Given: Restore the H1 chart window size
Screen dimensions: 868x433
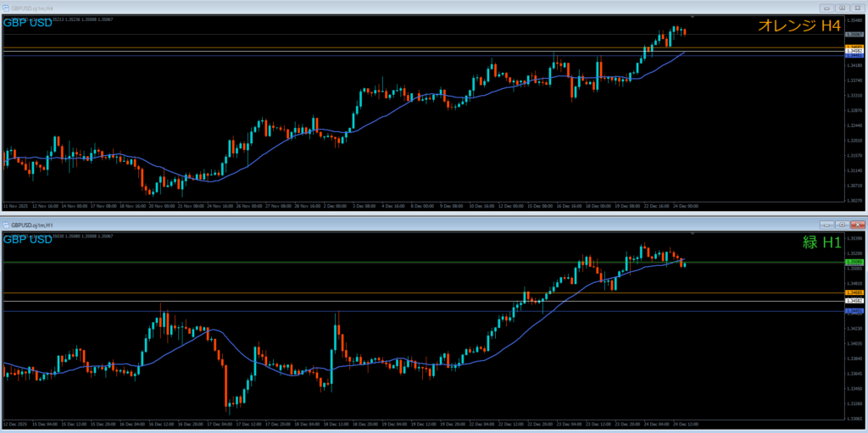Looking at the screenshot, I should [841, 225].
